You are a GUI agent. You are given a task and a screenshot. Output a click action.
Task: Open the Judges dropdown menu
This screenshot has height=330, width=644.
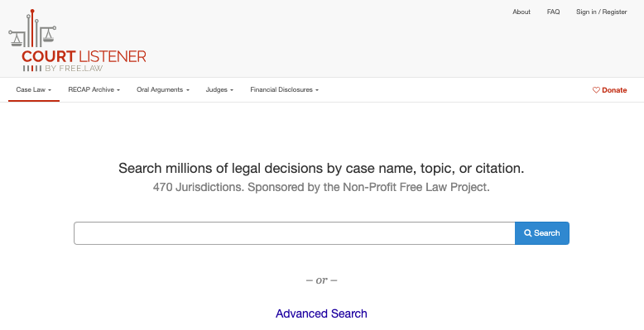[219, 89]
